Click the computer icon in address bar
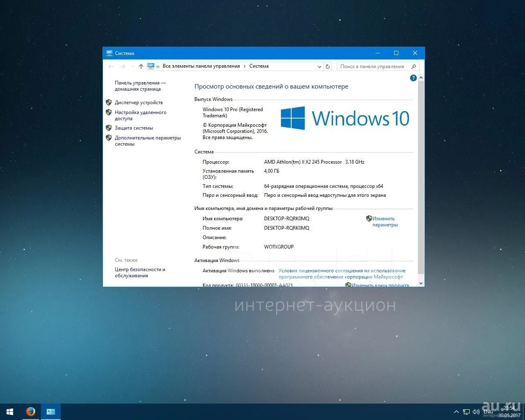The width and height of the screenshot is (525, 420). [x=151, y=66]
